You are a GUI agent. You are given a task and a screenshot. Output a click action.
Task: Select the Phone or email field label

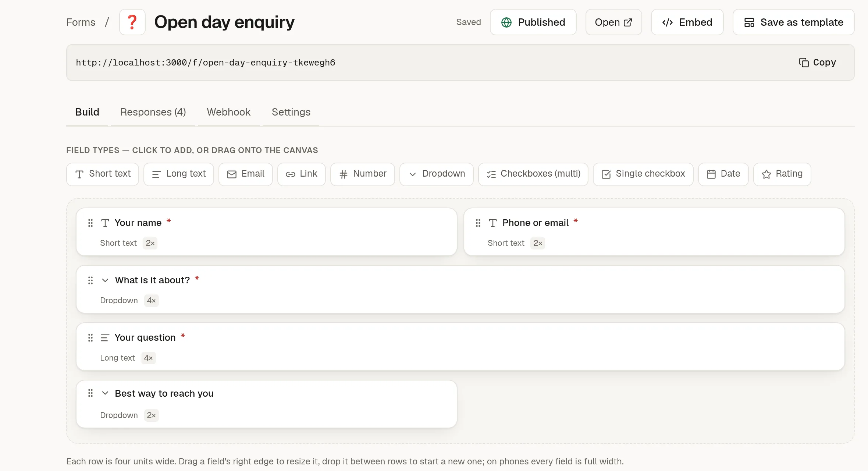click(x=536, y=223)
